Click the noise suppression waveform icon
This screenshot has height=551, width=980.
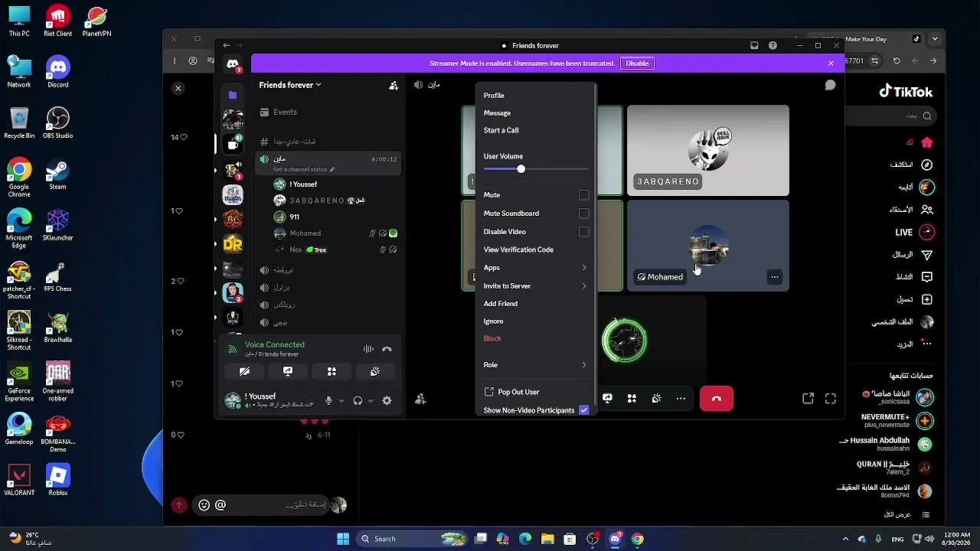pyautogui.click(x=368, y=349)
